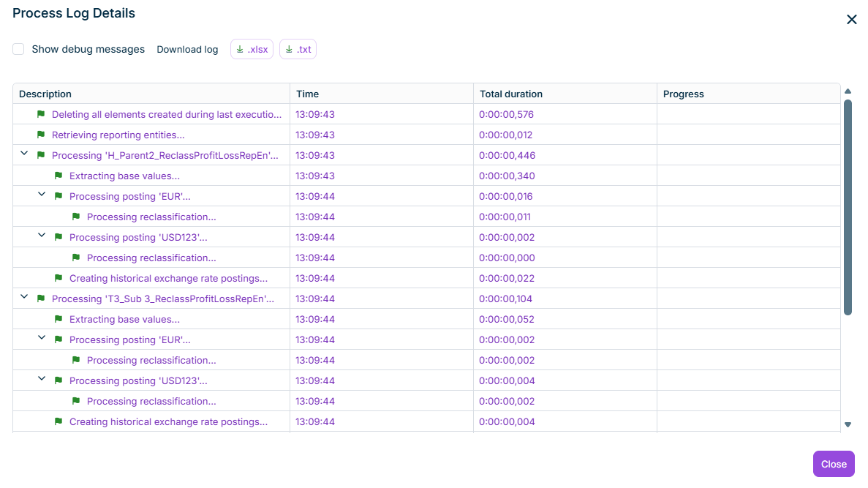Download the log as .txt

coord(298,49)
